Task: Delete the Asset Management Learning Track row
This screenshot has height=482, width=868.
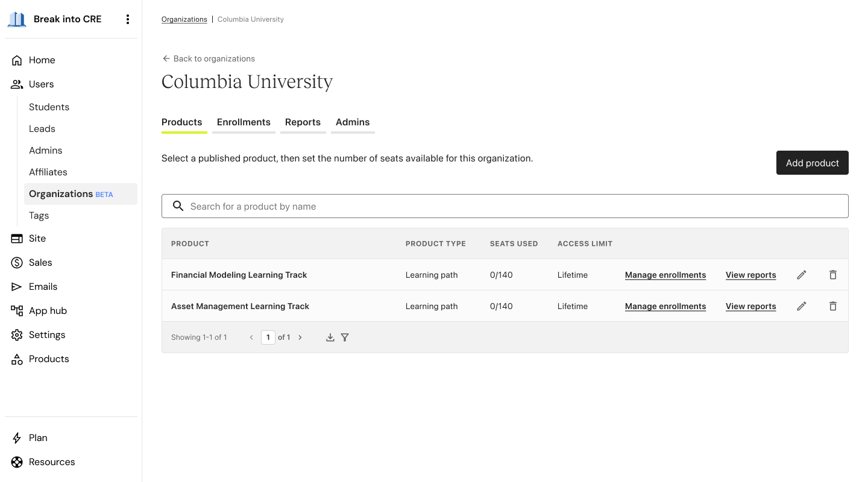Action: tap(833, 306)
